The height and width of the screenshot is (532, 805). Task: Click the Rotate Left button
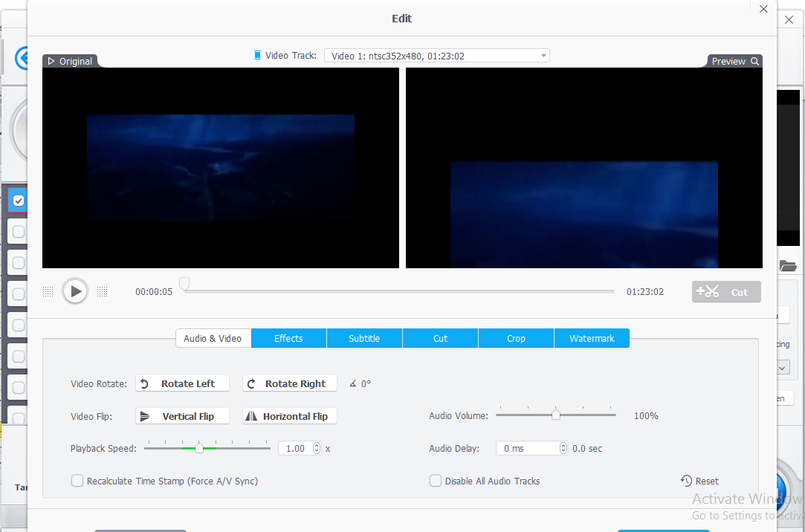pos(182,383)
